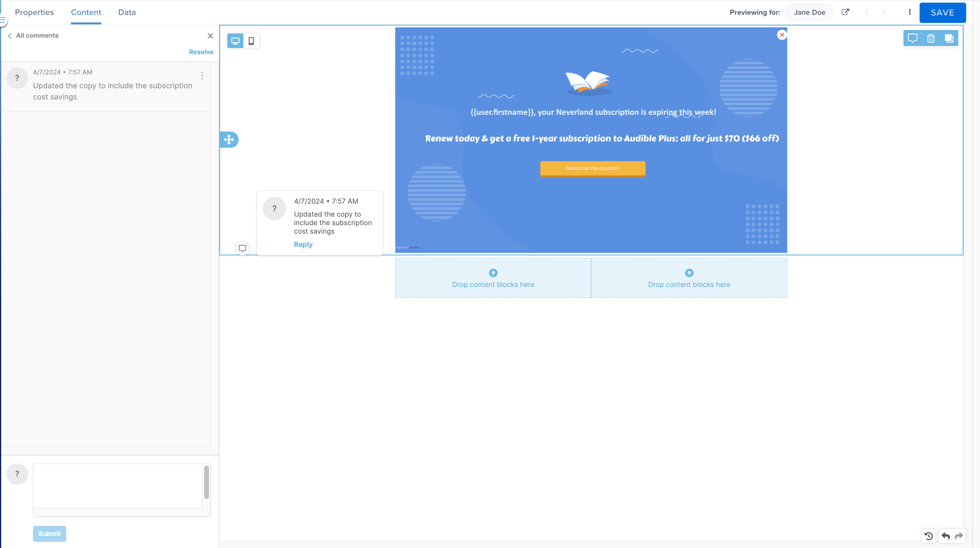Click the popup comment avatar icon
This screenshot has width=980, height=548.
click(x=274, y=208)
